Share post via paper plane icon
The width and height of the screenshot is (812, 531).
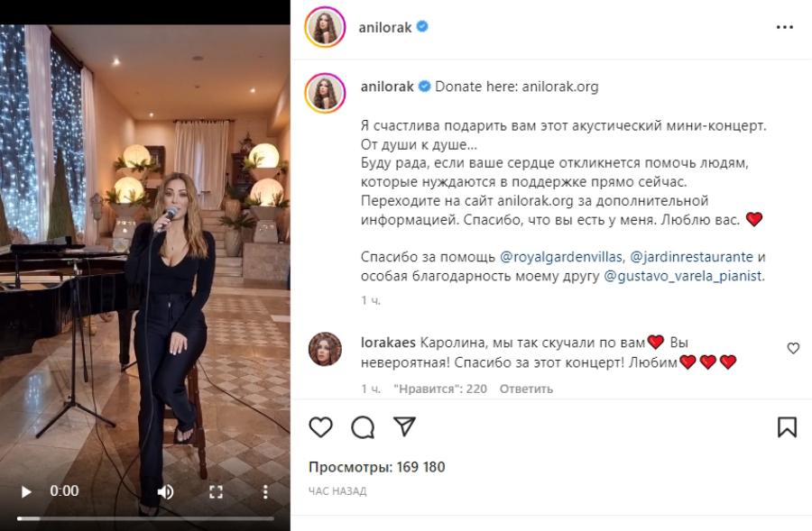(x=404, y=426)
